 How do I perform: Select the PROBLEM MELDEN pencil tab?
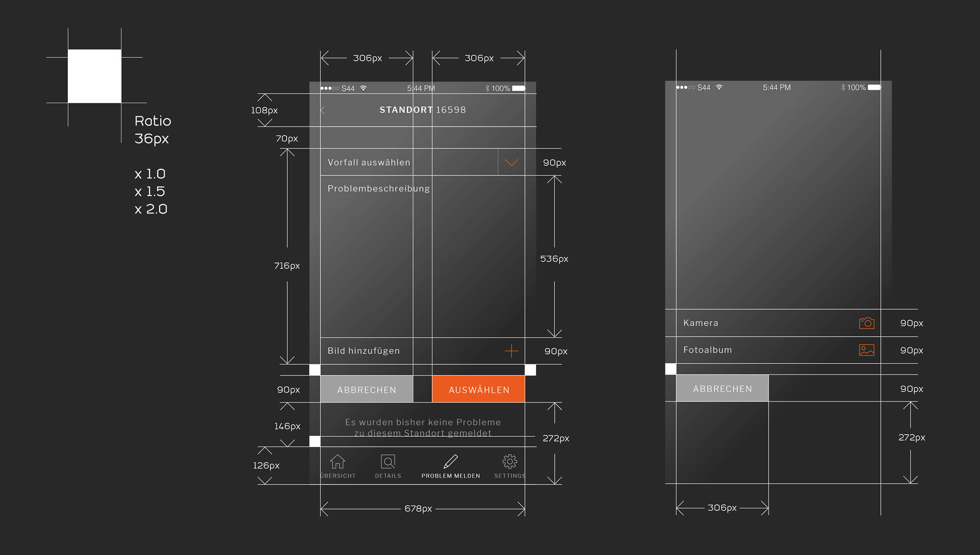click(451, 466)
